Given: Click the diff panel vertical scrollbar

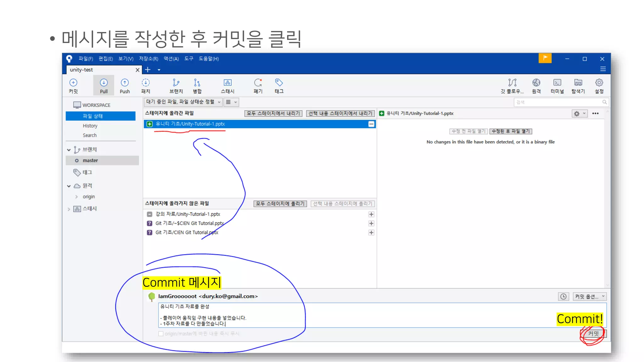Looking at the screenshot, I should 608,199.
